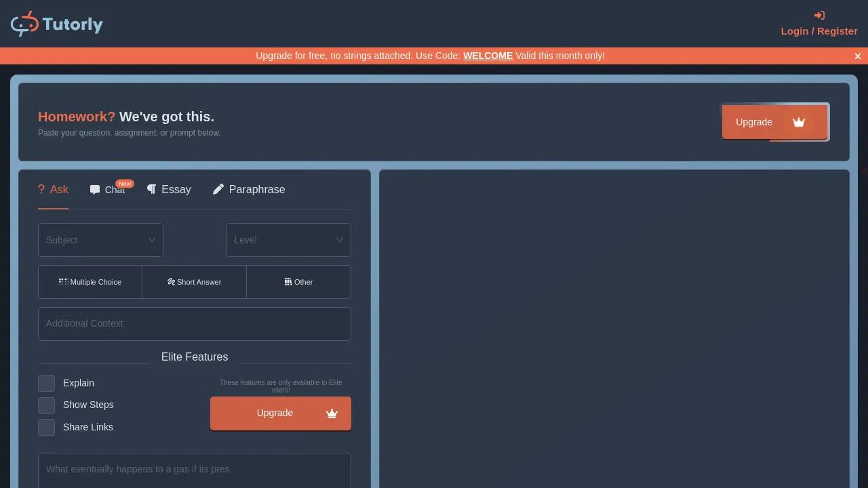Click the Other books icon

coord(288,281)
